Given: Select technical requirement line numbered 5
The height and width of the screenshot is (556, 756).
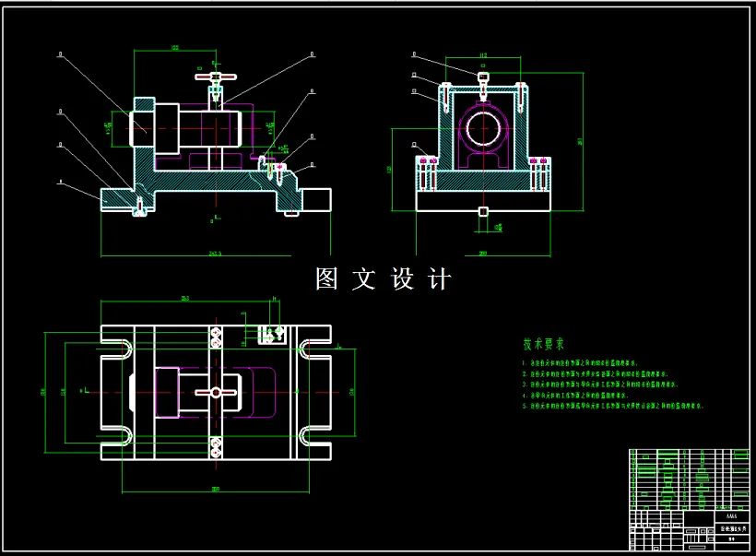Looking at the screenshot, I should click(613, 406).
